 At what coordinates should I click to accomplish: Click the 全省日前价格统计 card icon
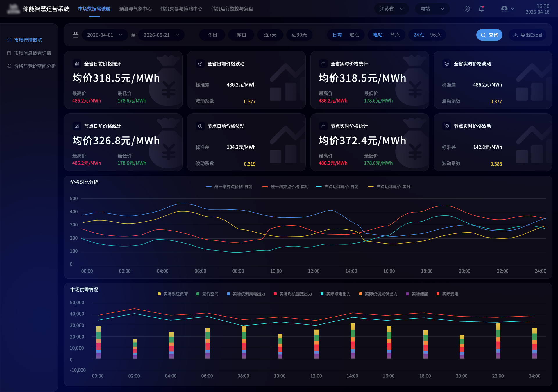point(77,64)
